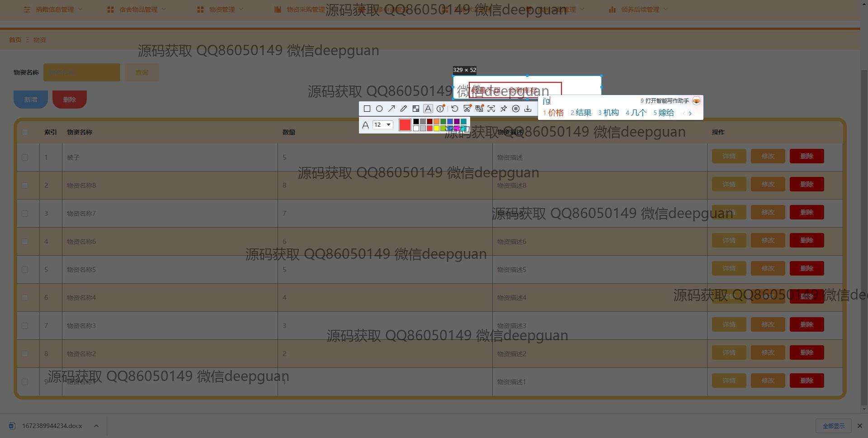
Task: Go to next IME candidate page
Action: pos(690,114)
